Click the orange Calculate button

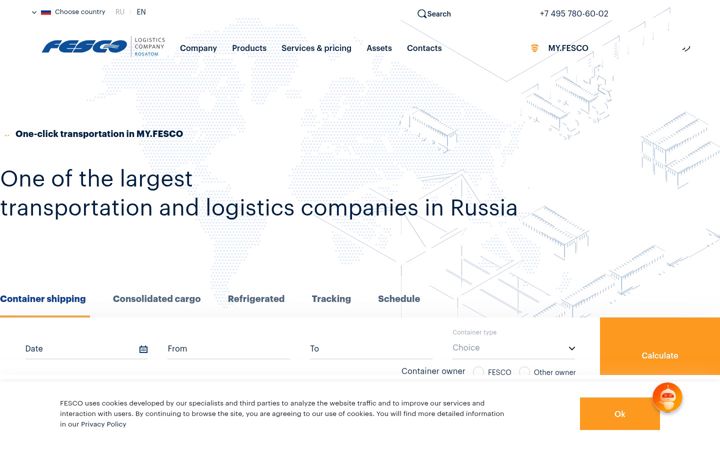660,346
